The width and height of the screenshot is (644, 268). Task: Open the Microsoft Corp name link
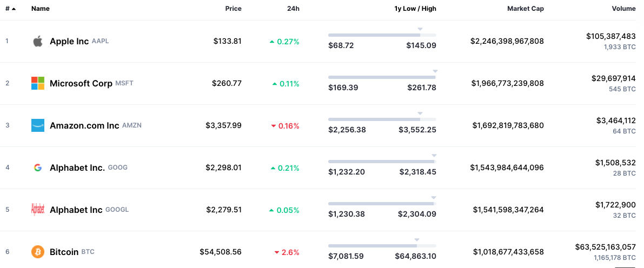pos(81,83)
